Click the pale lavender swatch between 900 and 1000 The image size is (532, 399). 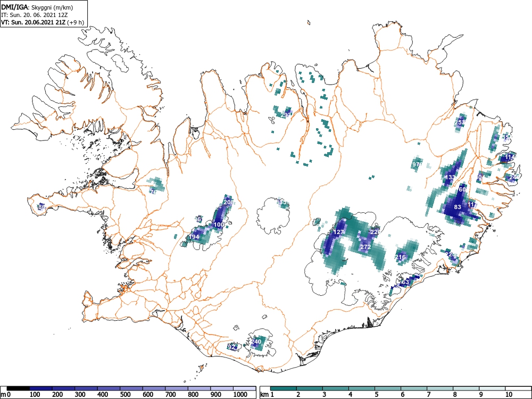point(222,388)
